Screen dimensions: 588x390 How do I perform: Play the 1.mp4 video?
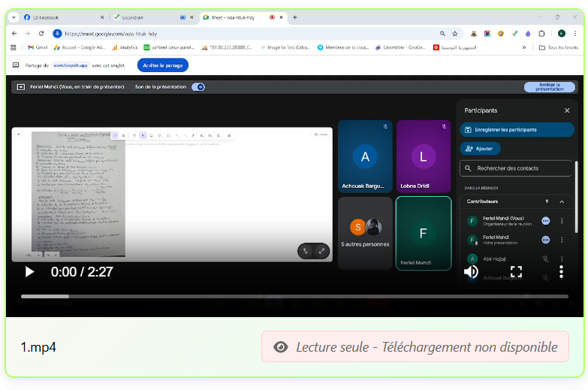pos(29,272)
